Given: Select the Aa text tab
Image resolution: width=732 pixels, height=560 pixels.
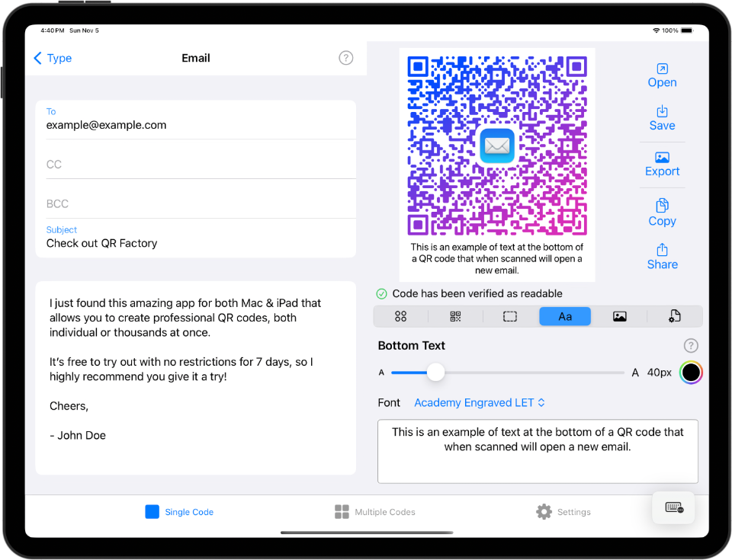Looking at the screenshot, I should coord(565,316).
